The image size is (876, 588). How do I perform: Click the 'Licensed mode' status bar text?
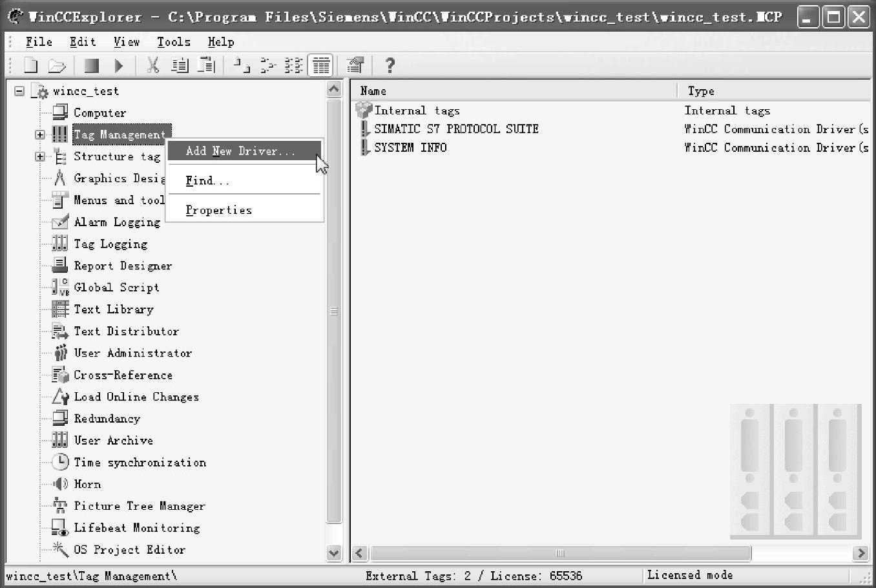(690, 575)
